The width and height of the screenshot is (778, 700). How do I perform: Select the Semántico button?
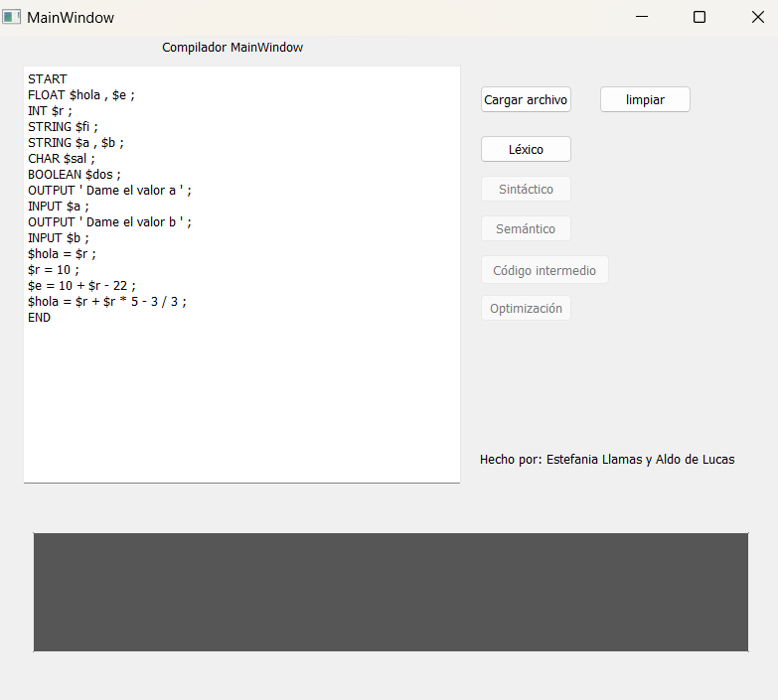point(526,228)
